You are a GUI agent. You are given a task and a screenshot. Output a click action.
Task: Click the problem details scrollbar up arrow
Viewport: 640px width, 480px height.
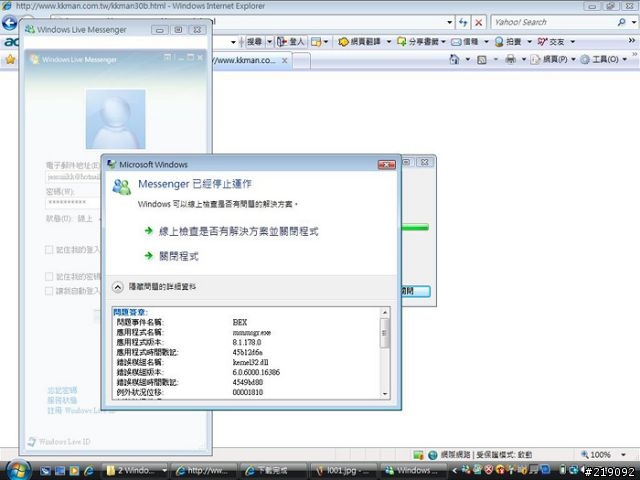[384, 313]
